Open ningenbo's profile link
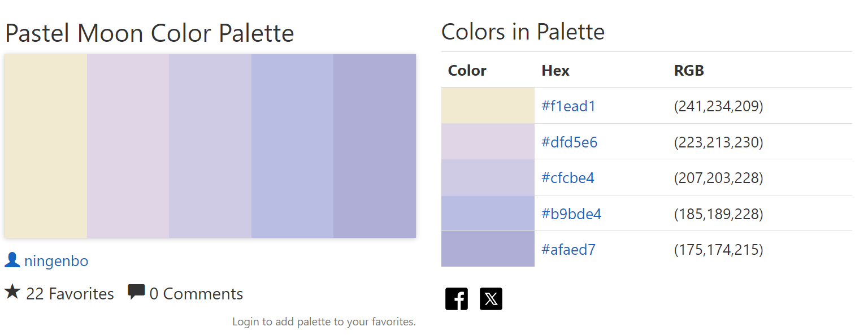 point(56,261)
